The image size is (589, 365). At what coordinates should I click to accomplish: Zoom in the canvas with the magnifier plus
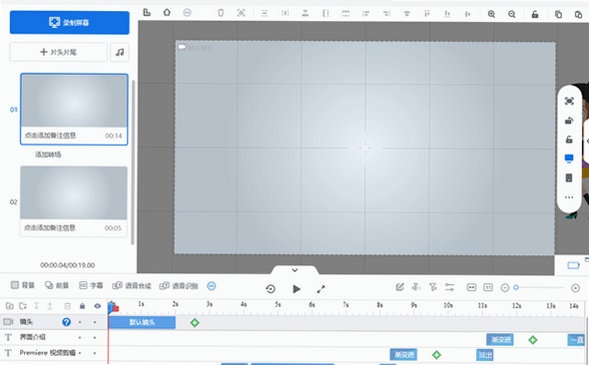(491, 14)
